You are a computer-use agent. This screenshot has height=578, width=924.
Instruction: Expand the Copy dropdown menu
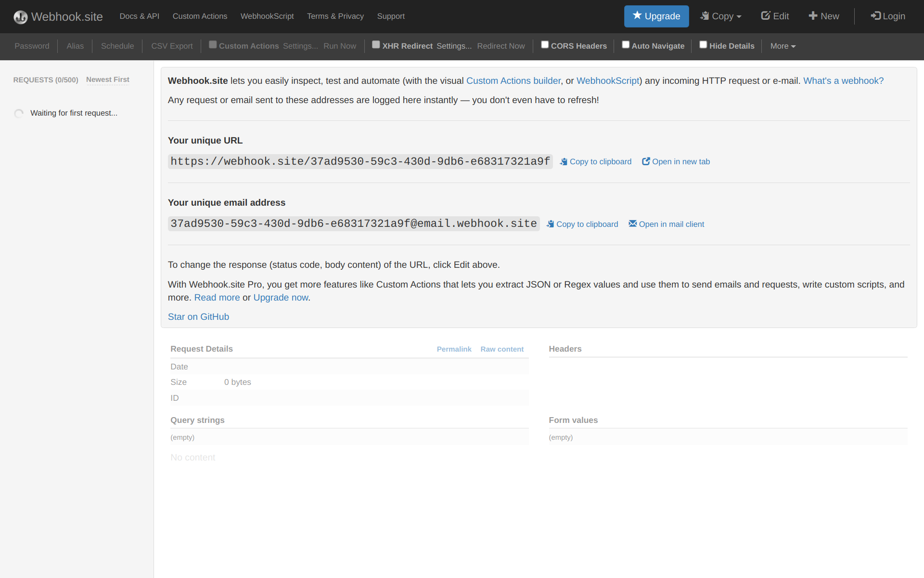[720, 16]
